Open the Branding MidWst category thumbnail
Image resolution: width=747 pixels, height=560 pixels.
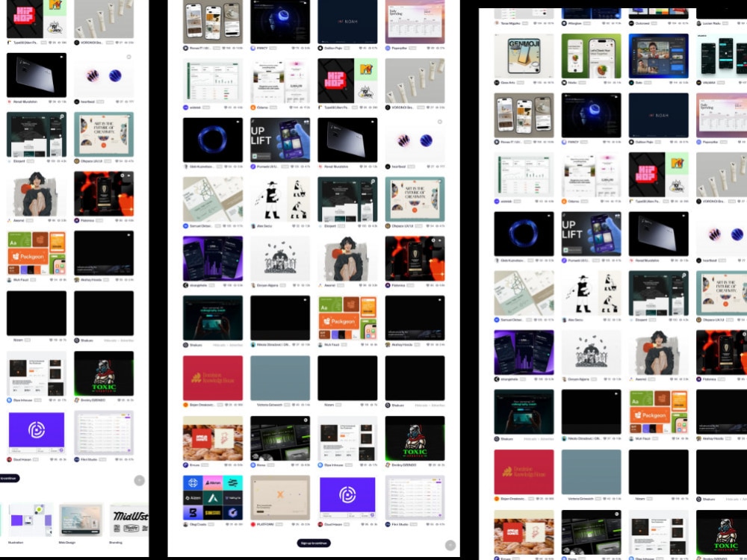tap(129, 520)
